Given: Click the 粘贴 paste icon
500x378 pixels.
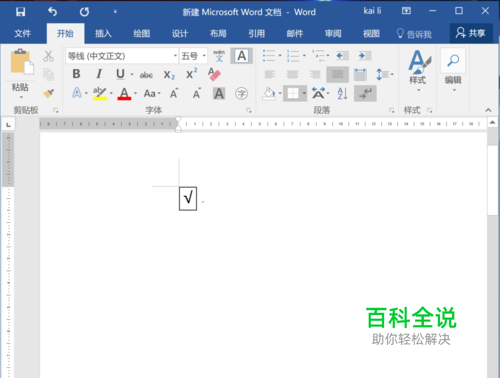Looking at the screenshot, I should click(x=22, y=62).
